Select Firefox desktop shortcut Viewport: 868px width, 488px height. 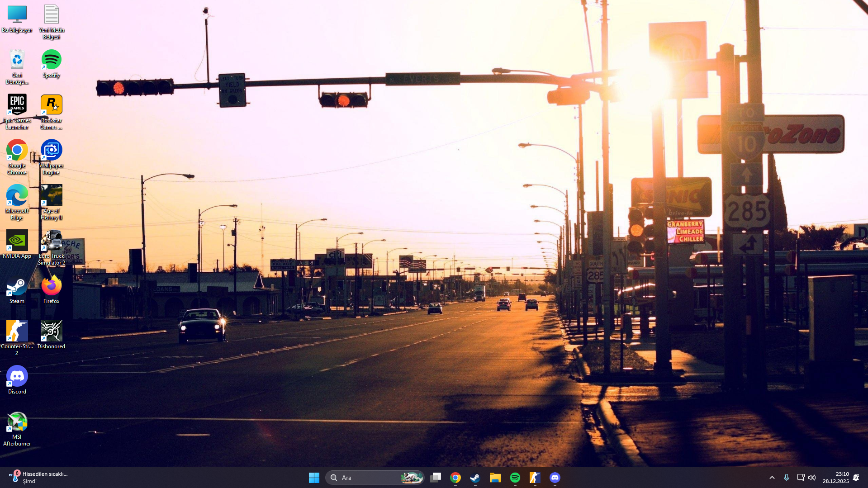click(x=51, y=290)
